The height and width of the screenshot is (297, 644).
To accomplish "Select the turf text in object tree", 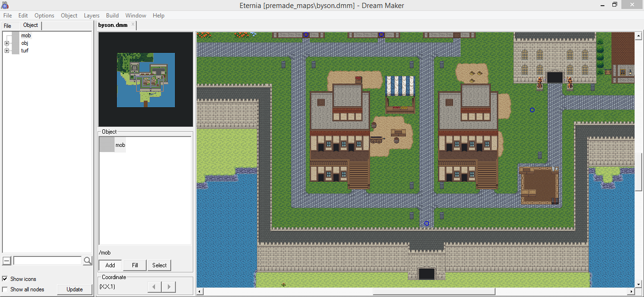I will [25, 51].
